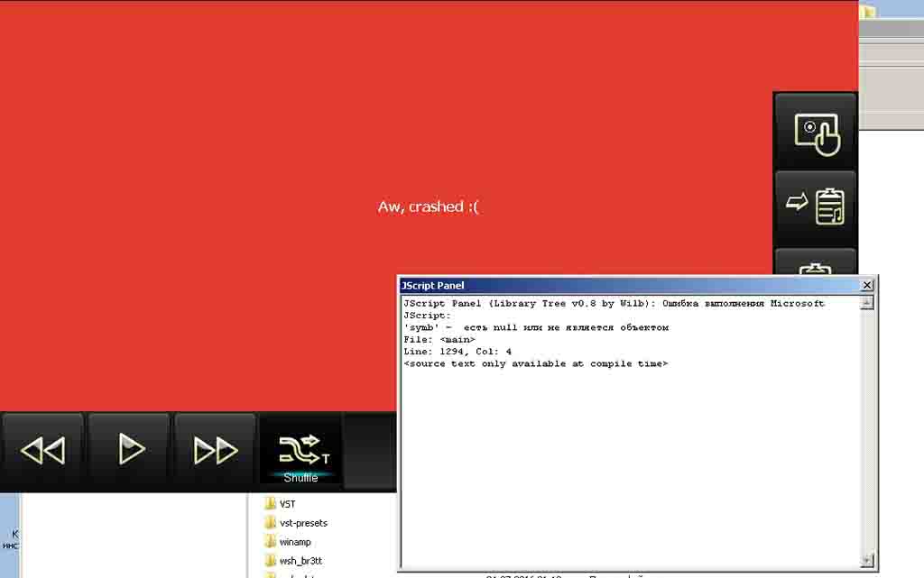Click the send-to-playlist arrow clipboard icon

click(816, 206)
